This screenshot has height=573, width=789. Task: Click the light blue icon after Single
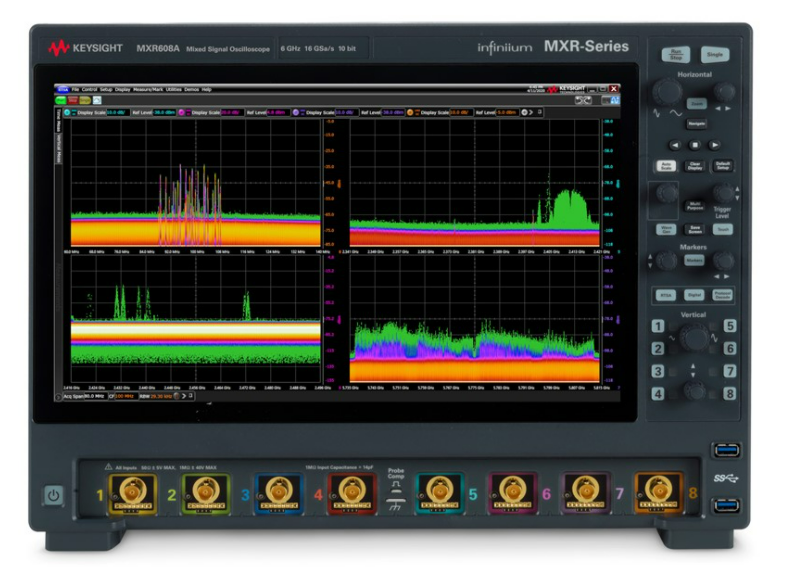(x=97, y=100)
